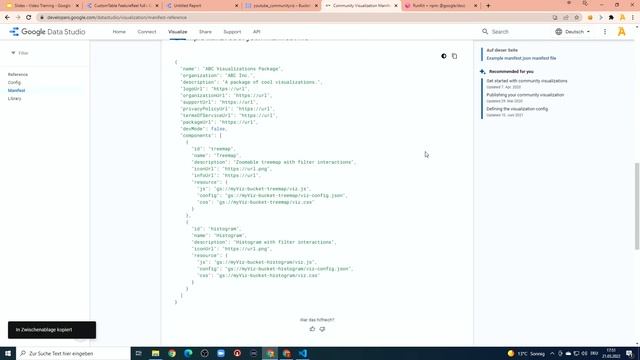Viewport: 640px width, 360px height.
Task: Open Visual Studio Code from taskbar
Action: point(303,353)
